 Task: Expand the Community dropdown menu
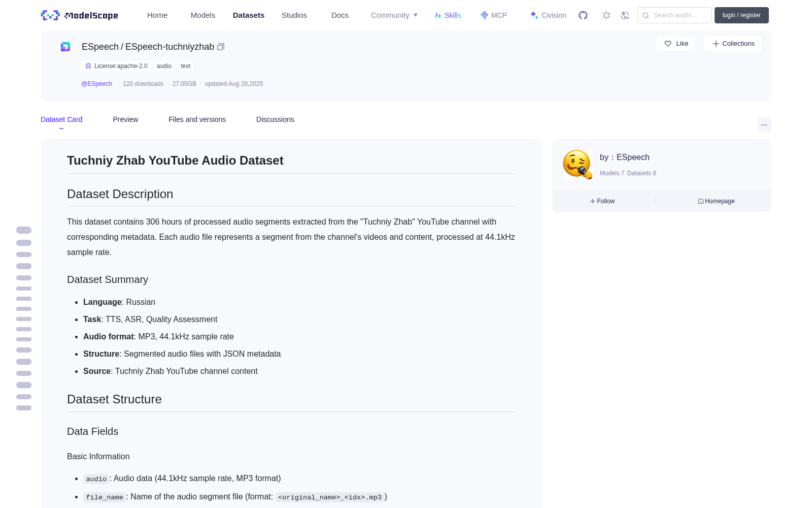tap(394, 15)
